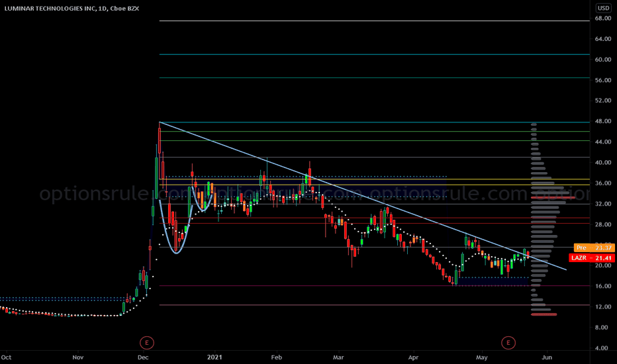This screenshot has height=364, width=617.
Task: Click the 48.00 price axis label
Action: [x=603, y=121]
